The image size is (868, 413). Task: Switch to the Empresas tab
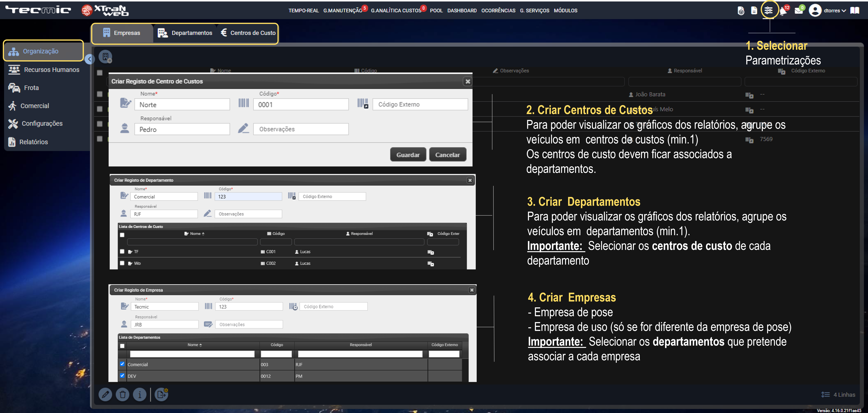coord(122,33)
